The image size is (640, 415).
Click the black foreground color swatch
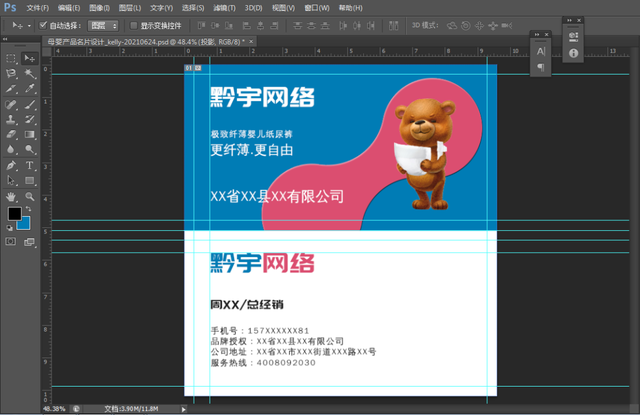point(14,213)
